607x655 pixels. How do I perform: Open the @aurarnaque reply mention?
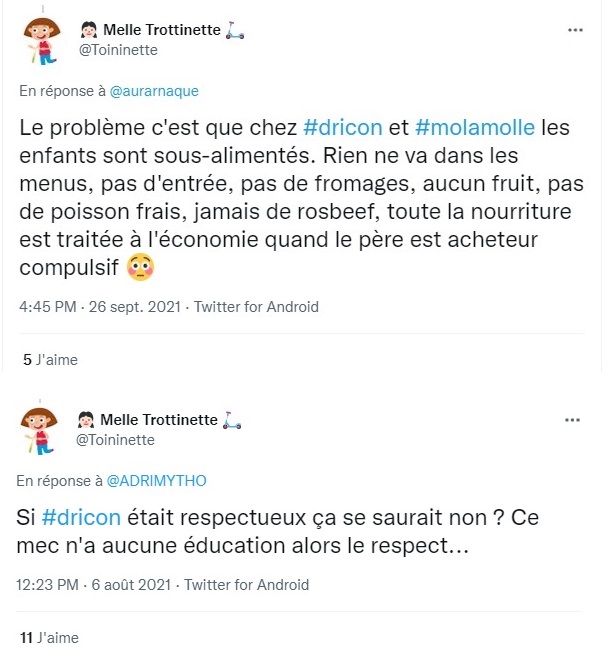tap(153, 90)
